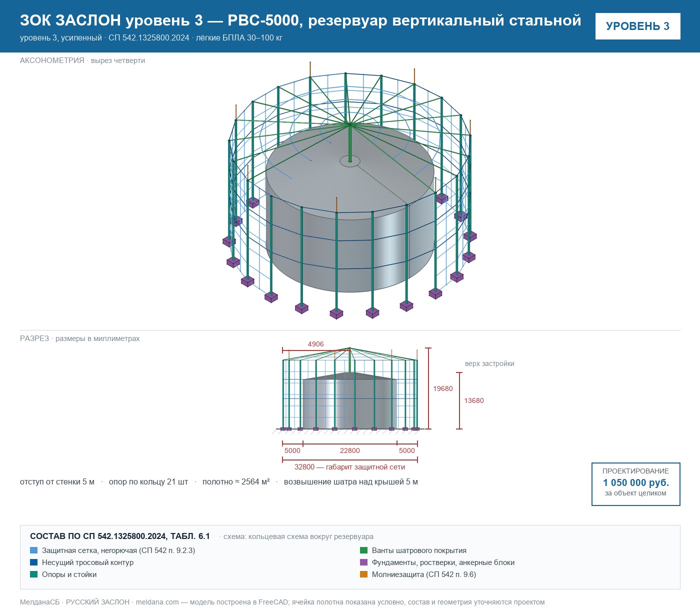Click the СОСТАВ ПО СП 542.1325800.2024 heading

pos(120,536)
